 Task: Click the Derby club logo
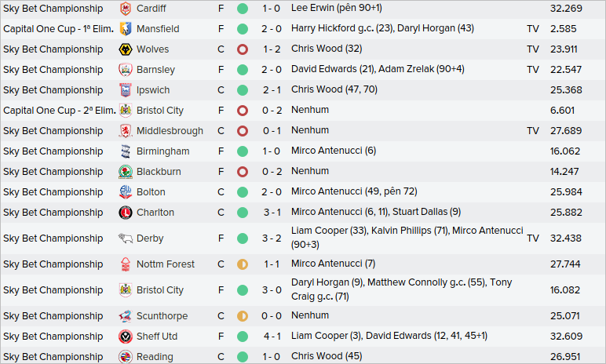pyautogui.click(x=125, y=238)
